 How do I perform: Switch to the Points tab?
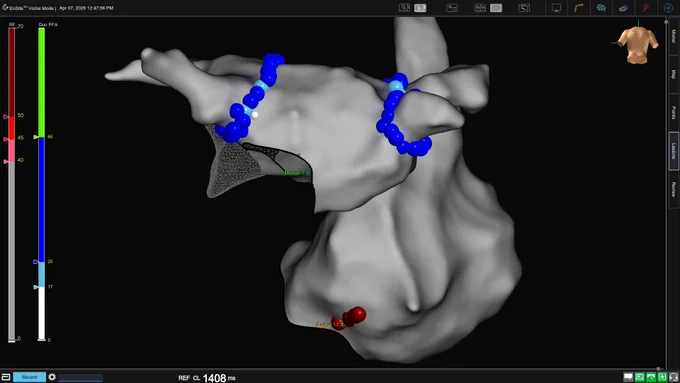click(673, 112)
